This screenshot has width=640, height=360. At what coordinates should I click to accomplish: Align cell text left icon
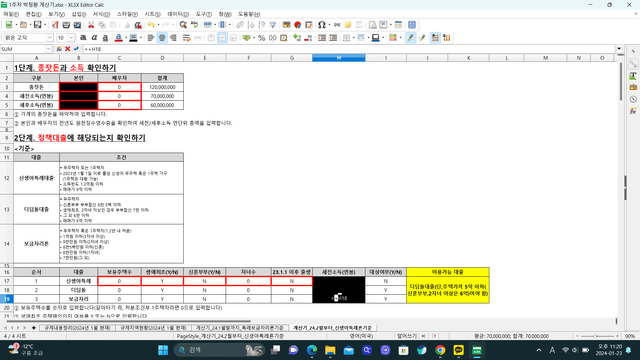tap(151, 38)
